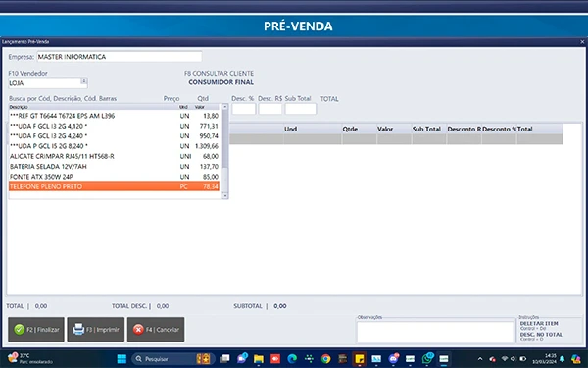Click the Total column header in items grid
Screen dimensions: 588x368
[x=540, y=129]
